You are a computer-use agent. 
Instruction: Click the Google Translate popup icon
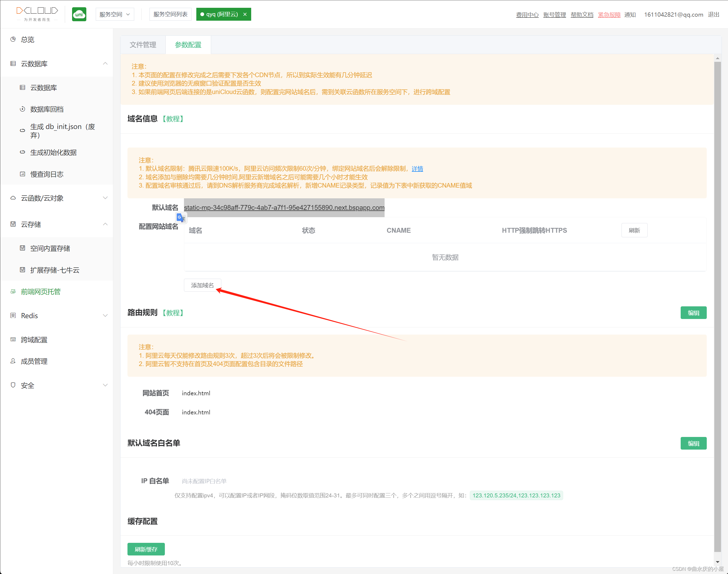181,218
